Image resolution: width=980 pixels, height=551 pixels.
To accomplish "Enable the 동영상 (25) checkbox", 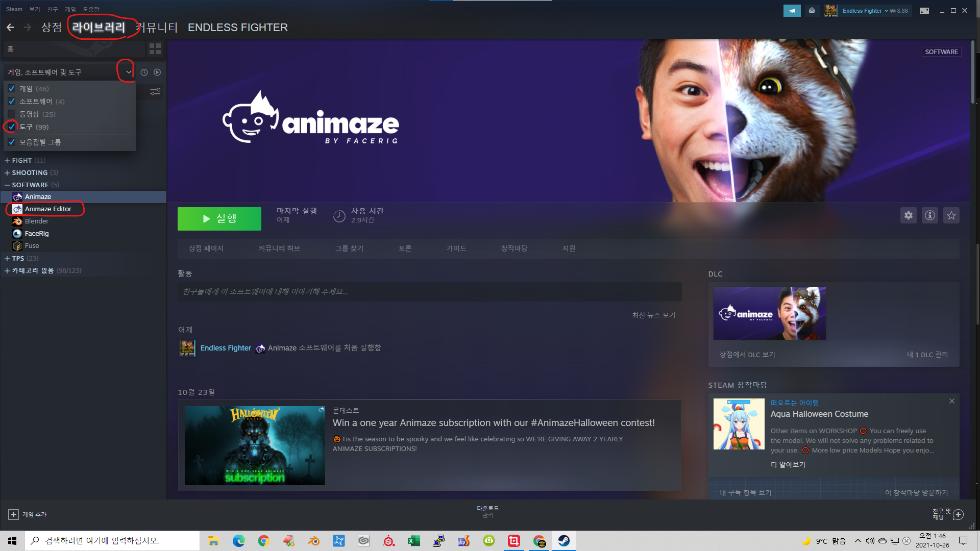I will click(12, 114).
